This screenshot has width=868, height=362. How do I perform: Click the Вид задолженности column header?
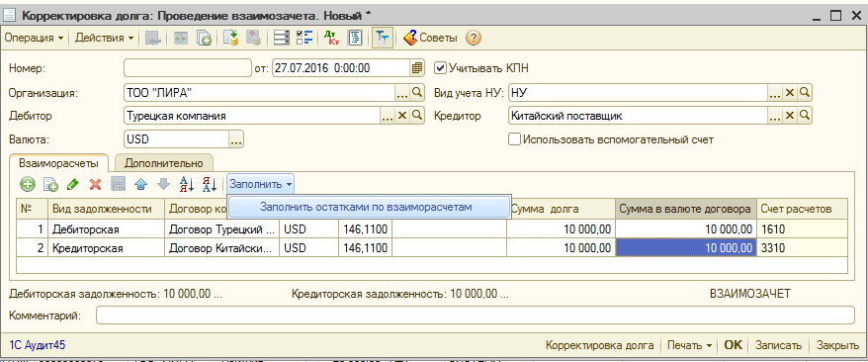(107, 209)
